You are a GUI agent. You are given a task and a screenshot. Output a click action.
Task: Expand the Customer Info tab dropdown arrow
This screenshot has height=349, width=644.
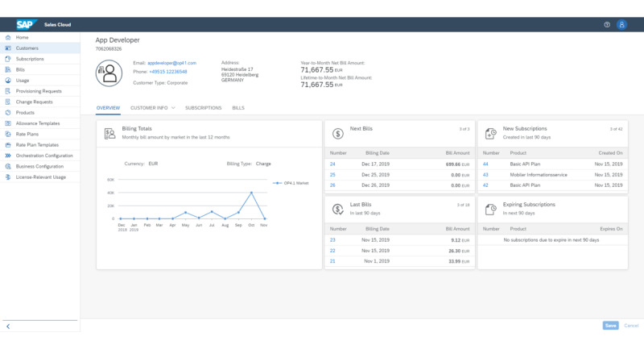coord(173,107)
